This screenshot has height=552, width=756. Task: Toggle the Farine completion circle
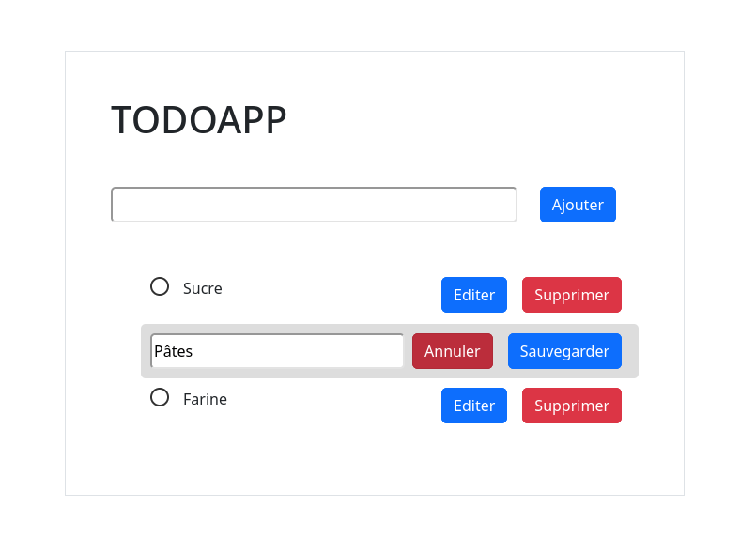(x=160, y=397)
